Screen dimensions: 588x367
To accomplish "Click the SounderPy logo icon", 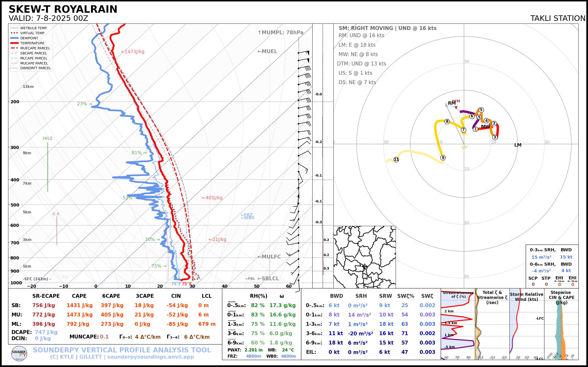I will (19, 353).
